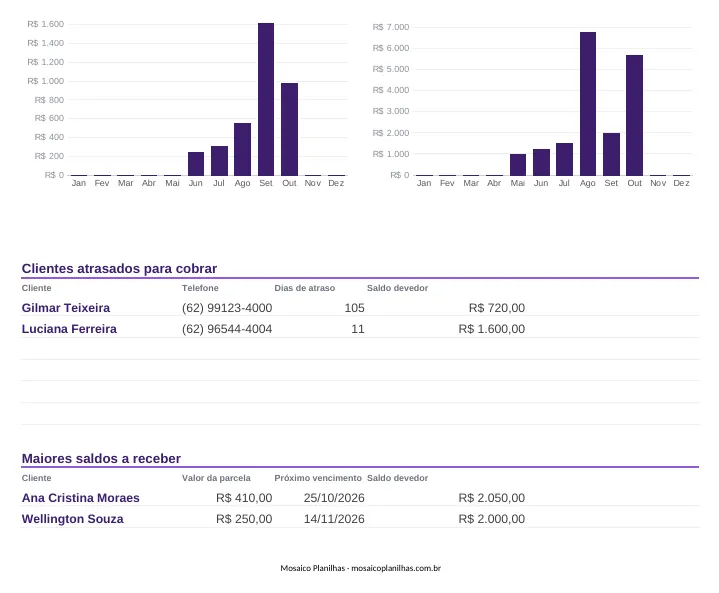719x593 pixels.
Task: Open client Gilmar Teixeira
Action: [66, 308]
